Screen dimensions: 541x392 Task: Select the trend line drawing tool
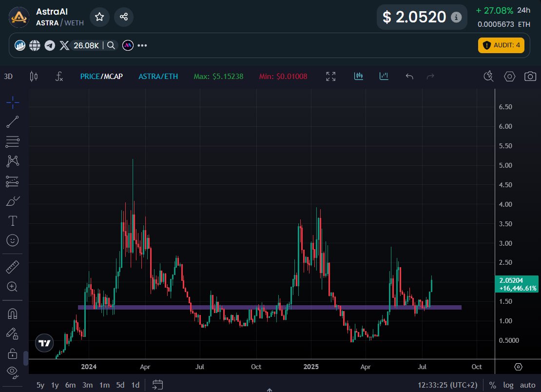tap(12, 122)
